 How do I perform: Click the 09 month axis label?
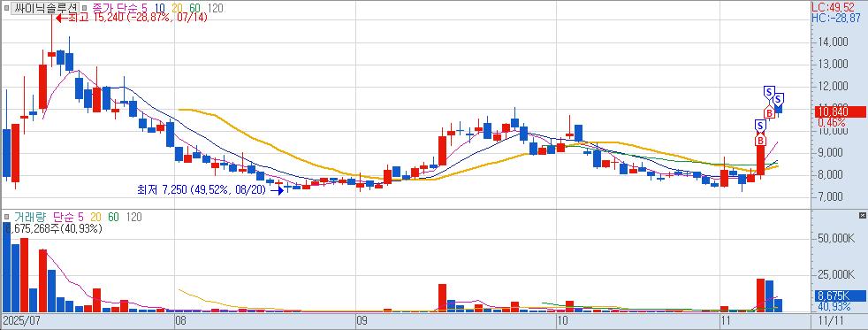[x=362, y=320]
